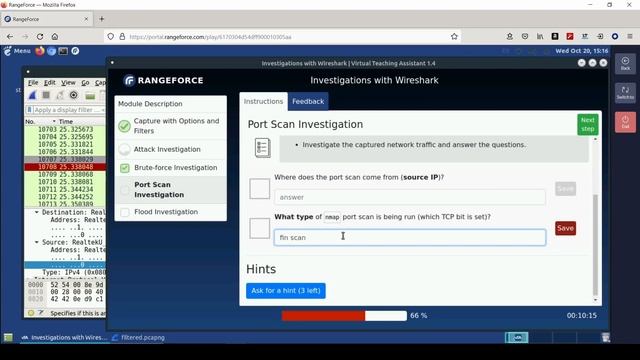Viewport: 640px width, 360px height.
Task: Click the instructions panel vertical scrollbar
Action: click(x=595, y=245)
